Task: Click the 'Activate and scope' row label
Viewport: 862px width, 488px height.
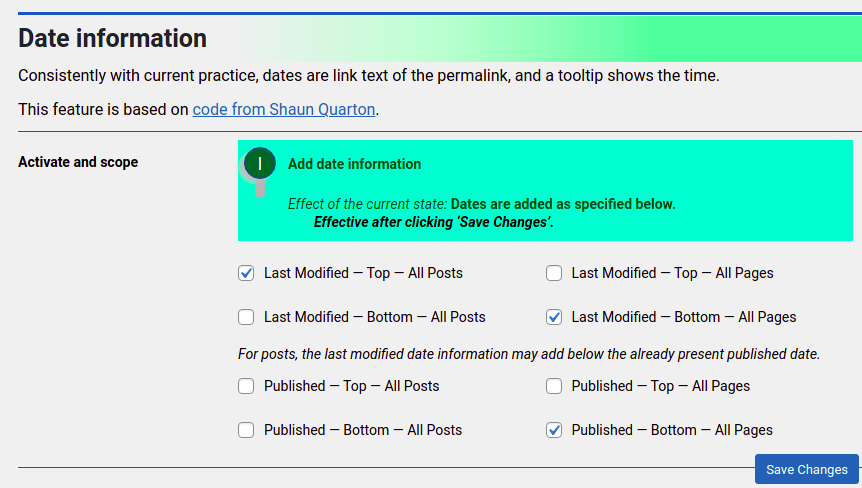Action: pos(78,162)
